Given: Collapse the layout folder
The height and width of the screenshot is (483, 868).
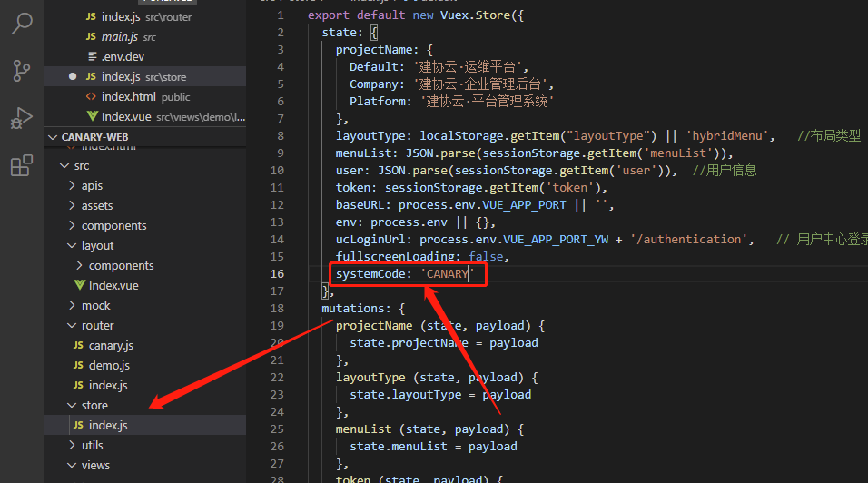Looking at the screenshot, I should coord(145,246).
